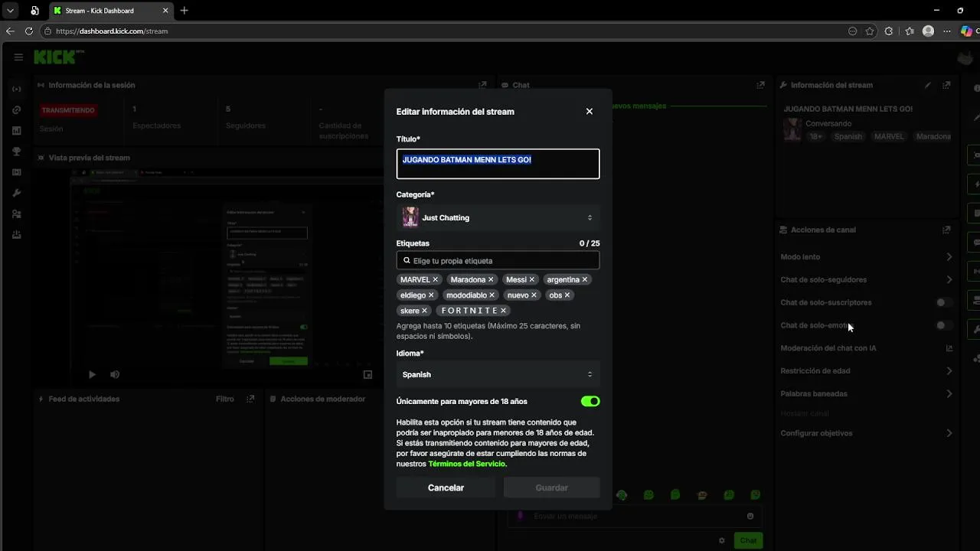This screenshot has width=980, height=551.
Task: Open the emoji picker in chat field
Action: [x=750, y=516]
